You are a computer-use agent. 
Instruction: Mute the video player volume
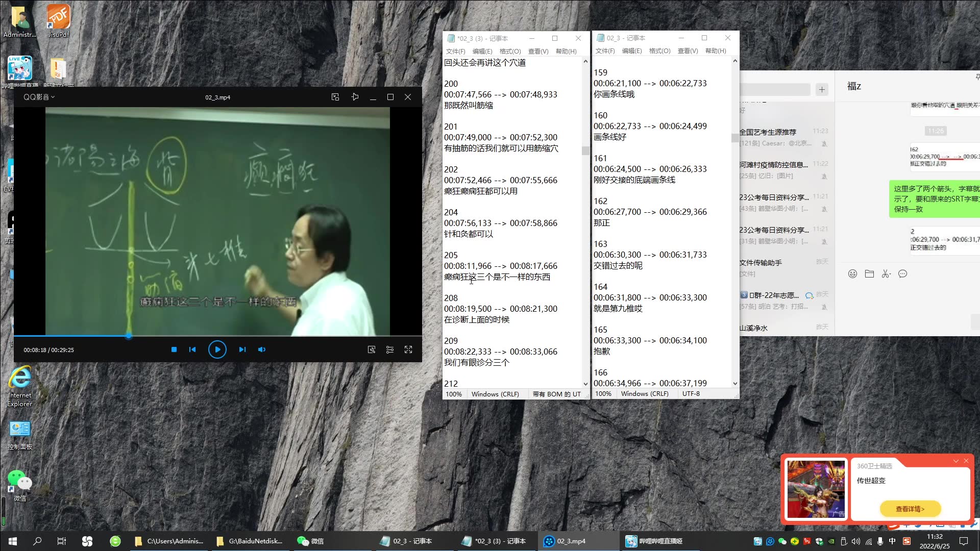click(x=262, y=349)
